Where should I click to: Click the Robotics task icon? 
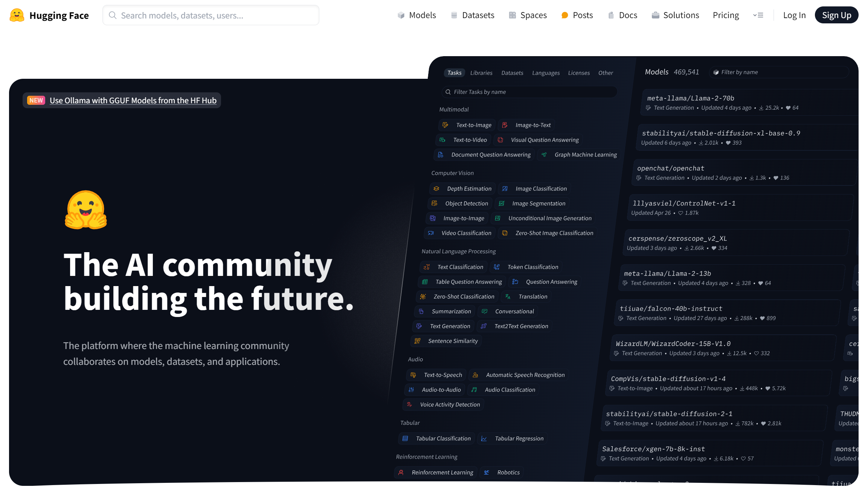[x=487, y=472]
